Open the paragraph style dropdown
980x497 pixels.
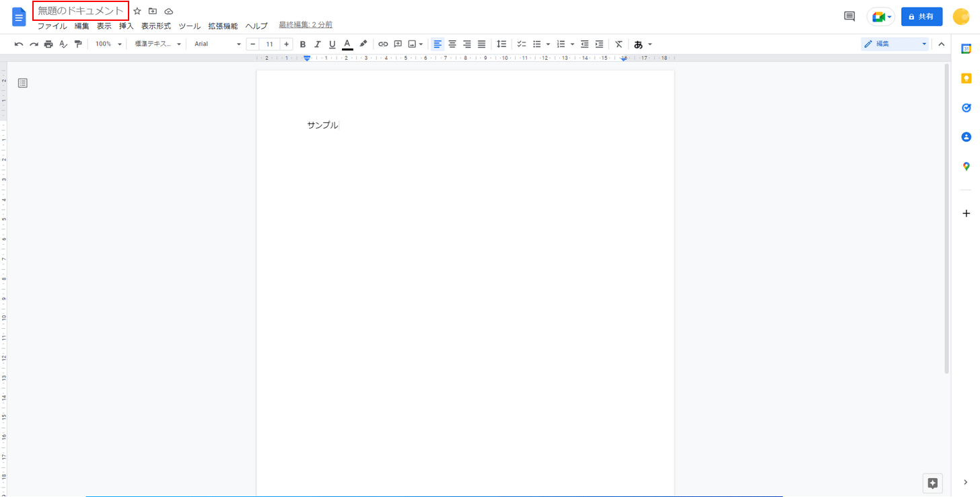pos(158,44)
